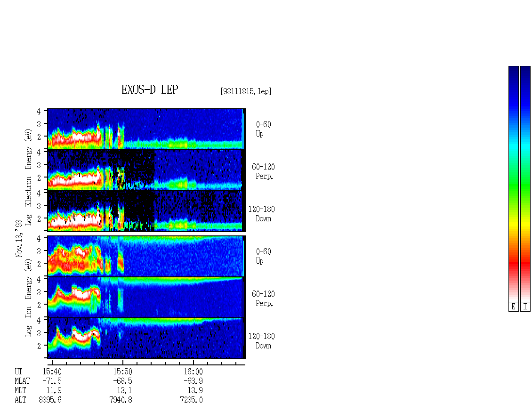This screenshot has height=412, width=532.
Task: Click the 120-180 Down label beside ion panel
Action: coord(262,341)
